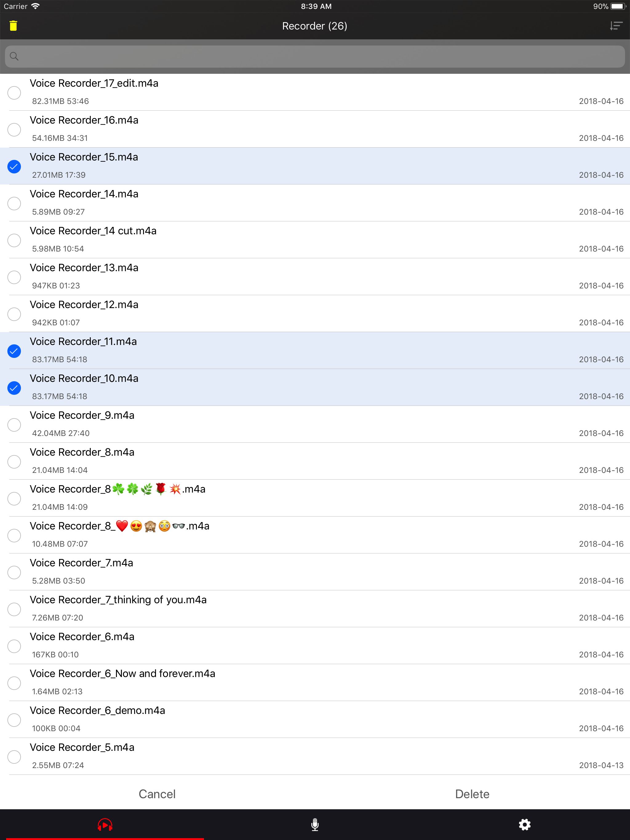This screenshot has height=840, width=630.
Task: Select Voice Recorder_6_demo.m4a
Action: pos(14,719)
